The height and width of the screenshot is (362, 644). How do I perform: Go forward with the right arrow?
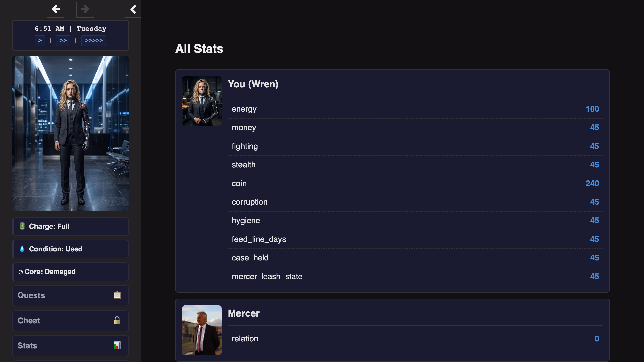(x=85, y=10)
